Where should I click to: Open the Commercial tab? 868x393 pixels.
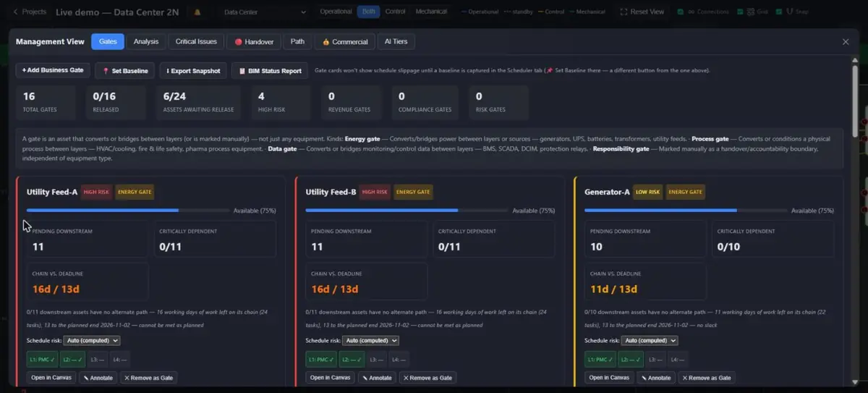pos(345,42)
